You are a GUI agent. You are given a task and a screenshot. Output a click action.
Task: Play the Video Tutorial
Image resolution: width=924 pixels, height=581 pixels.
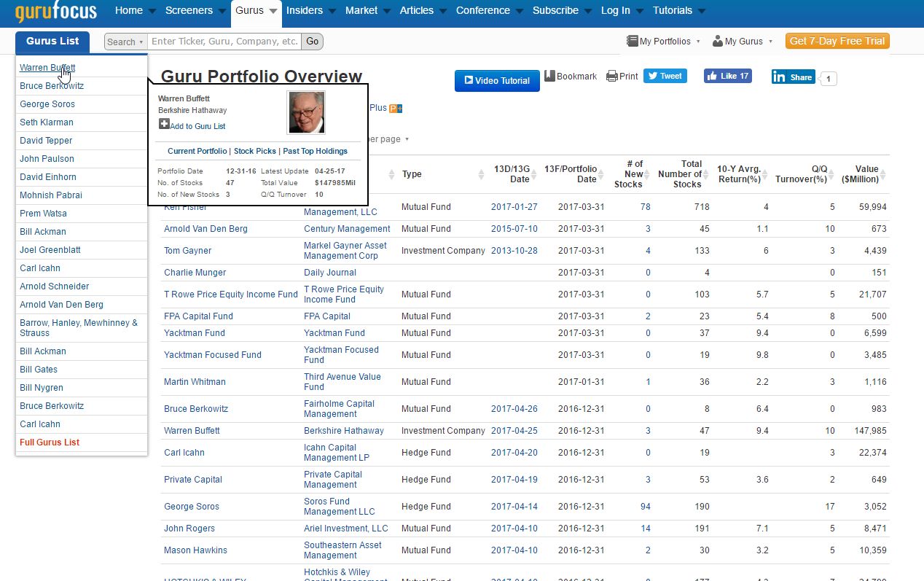[x=497, y=81]
